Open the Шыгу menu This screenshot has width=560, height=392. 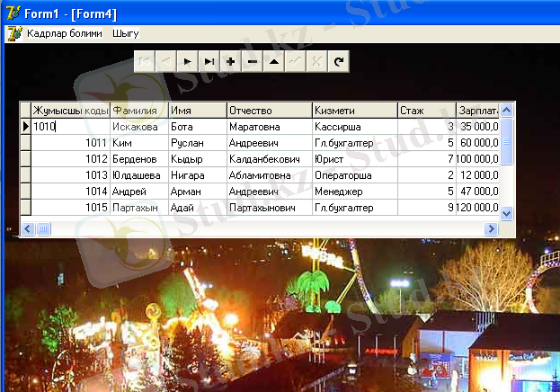pyautogui.click(x=125, y=33)
